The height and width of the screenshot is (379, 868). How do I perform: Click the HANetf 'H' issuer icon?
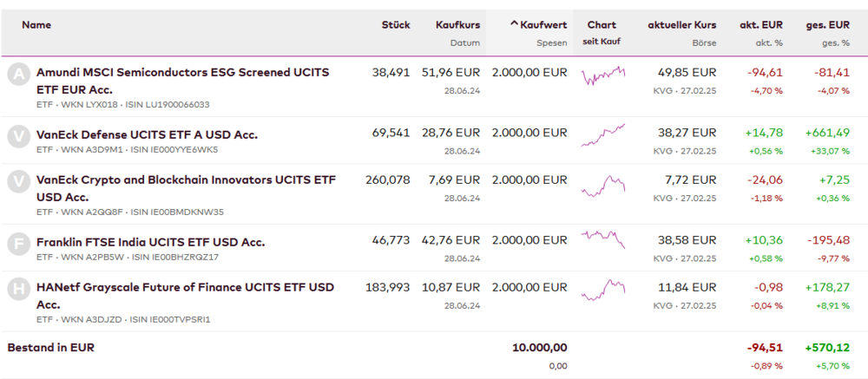[17, 289]
